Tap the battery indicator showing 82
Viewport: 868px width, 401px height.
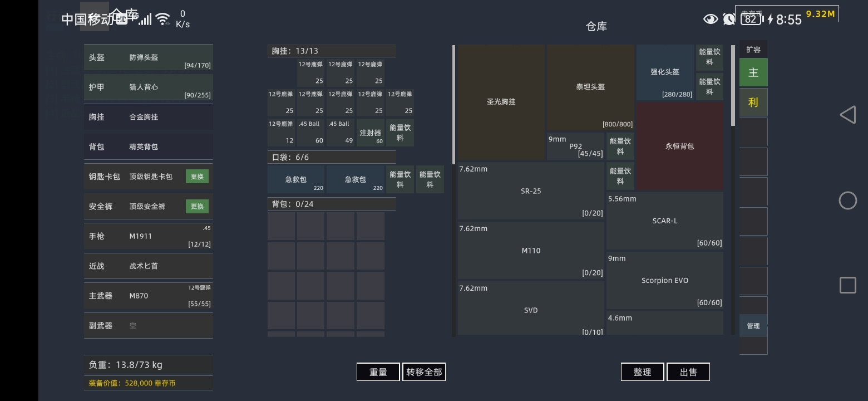point(751,19)
